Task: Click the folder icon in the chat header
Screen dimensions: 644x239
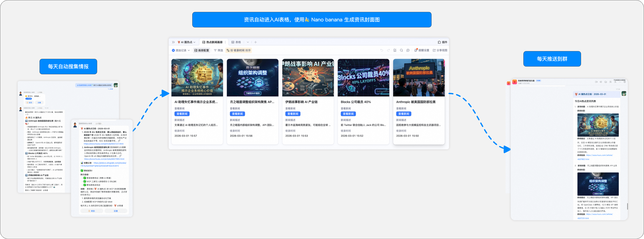Action: (x=606, y=82)
